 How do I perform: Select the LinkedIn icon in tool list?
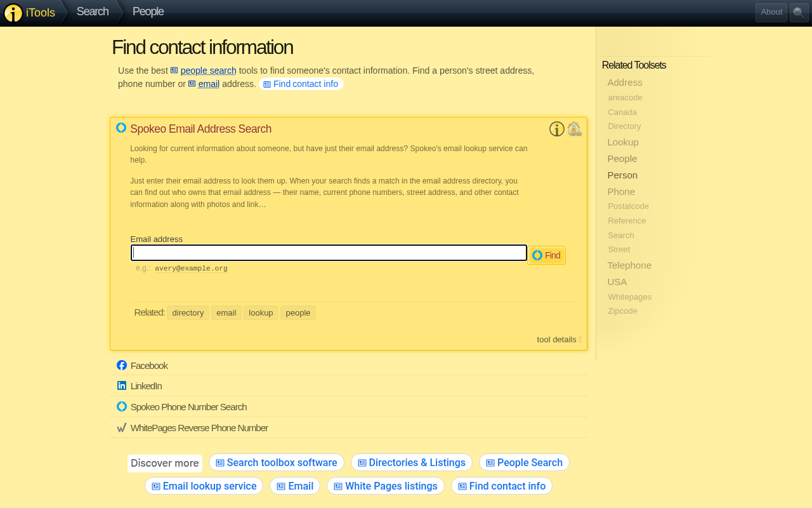pos(122,385)
